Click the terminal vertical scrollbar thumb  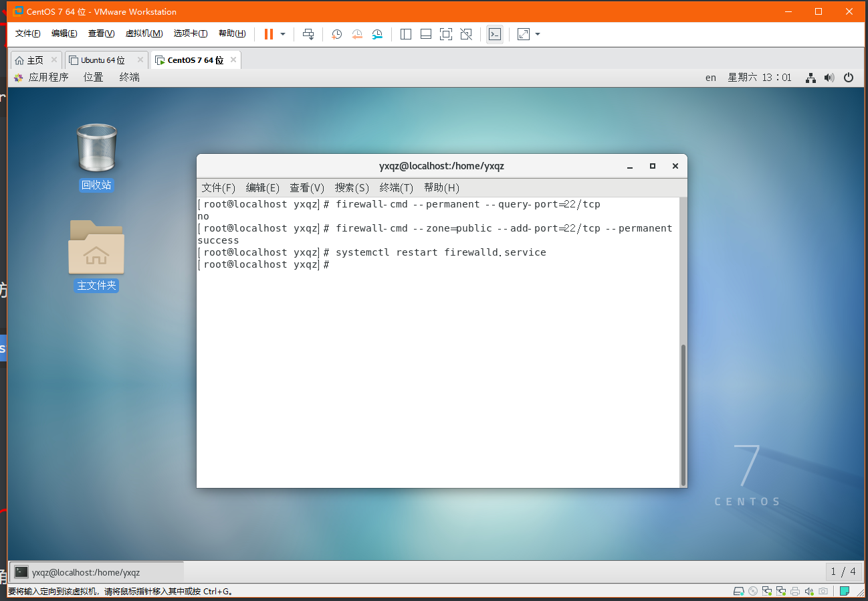click(x=683, y=415)
